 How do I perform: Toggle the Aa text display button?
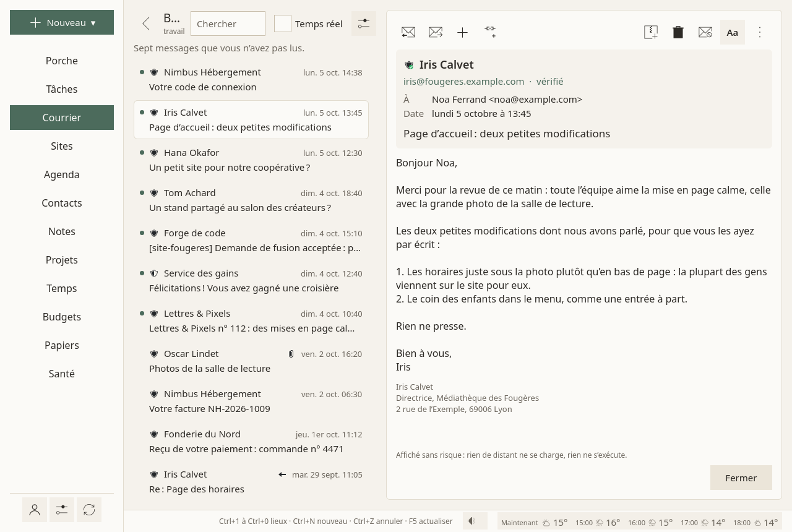pyautogui.click(x=733, y=32)
